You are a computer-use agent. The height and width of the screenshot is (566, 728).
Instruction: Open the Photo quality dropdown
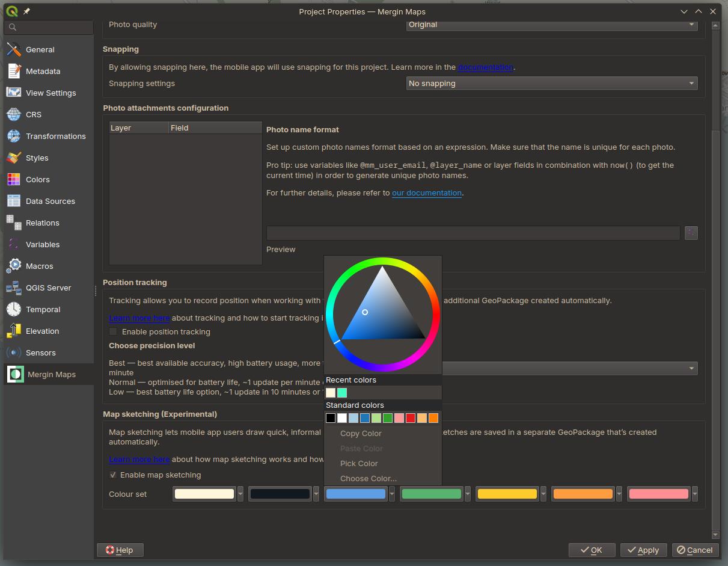552,25
